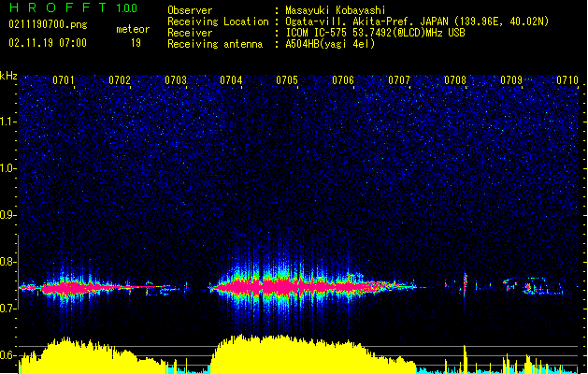Click the kHz axis unit label

coord(8,76)
